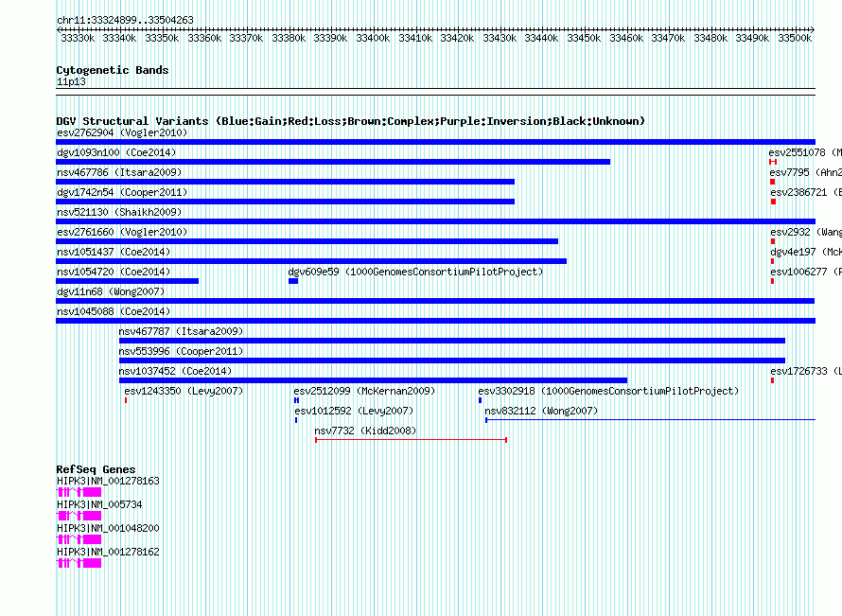Open the esv2551078 variant label

[x=805, y=152]
